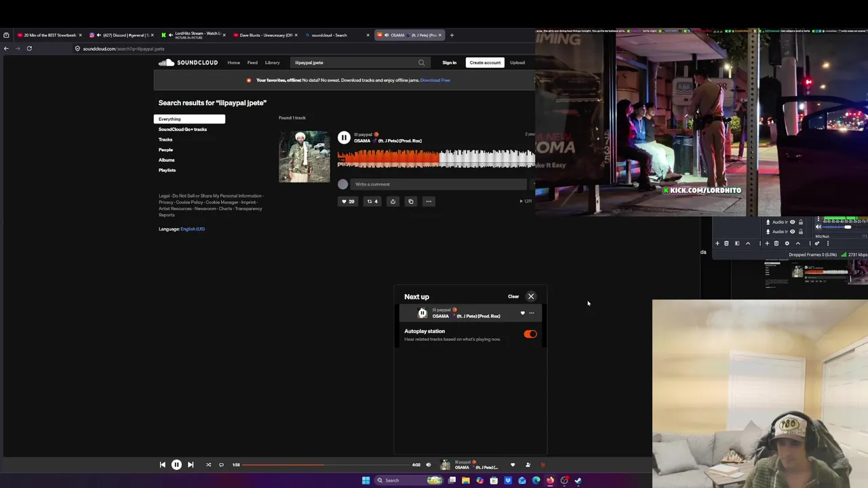Open the Windows Start menu
868x488 pixels.
pos(366,481)
